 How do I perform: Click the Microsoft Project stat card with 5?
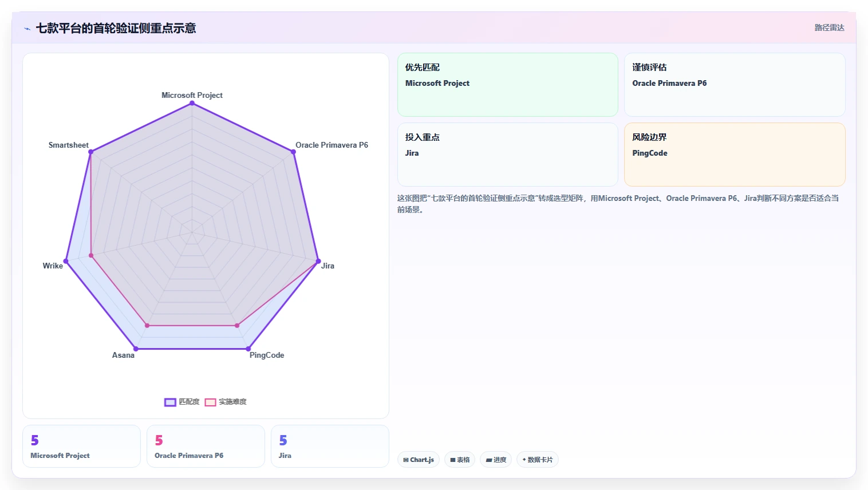tap(81, 446)
